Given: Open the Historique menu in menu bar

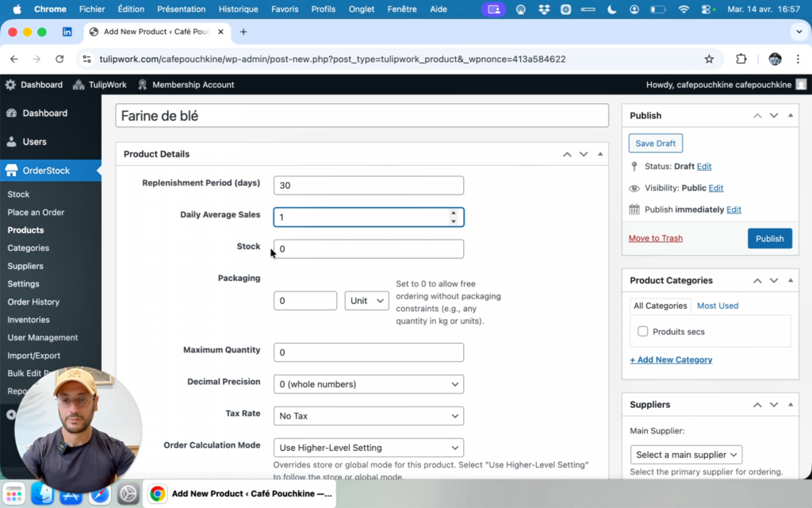Looking at the screenshot, I should 238,10.
